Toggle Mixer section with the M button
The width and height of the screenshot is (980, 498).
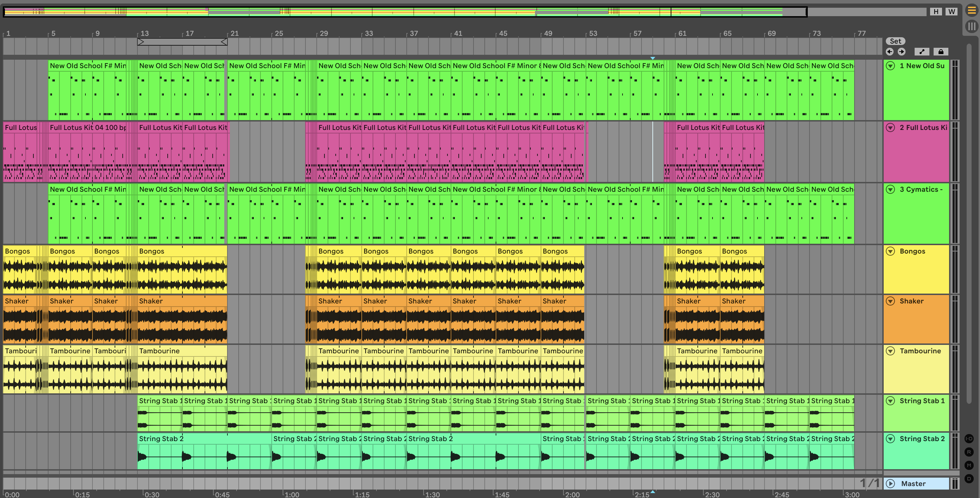(969, 465)
